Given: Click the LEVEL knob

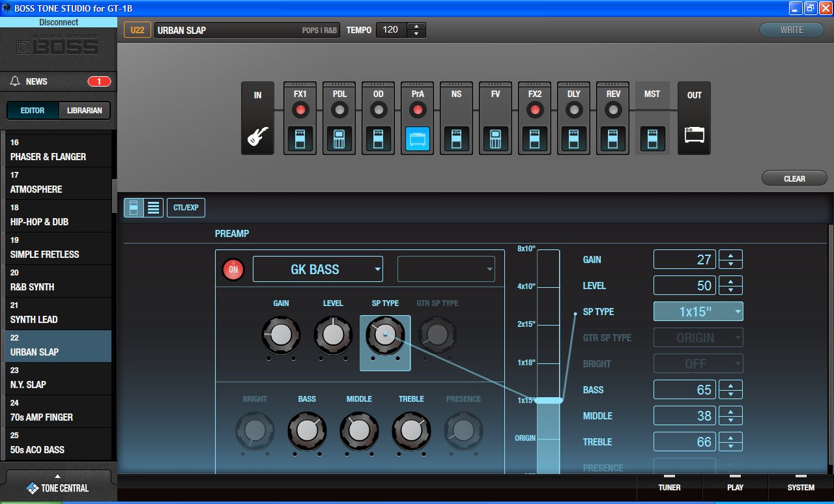Looking at the screenshot, I should [x=333, y=335].
